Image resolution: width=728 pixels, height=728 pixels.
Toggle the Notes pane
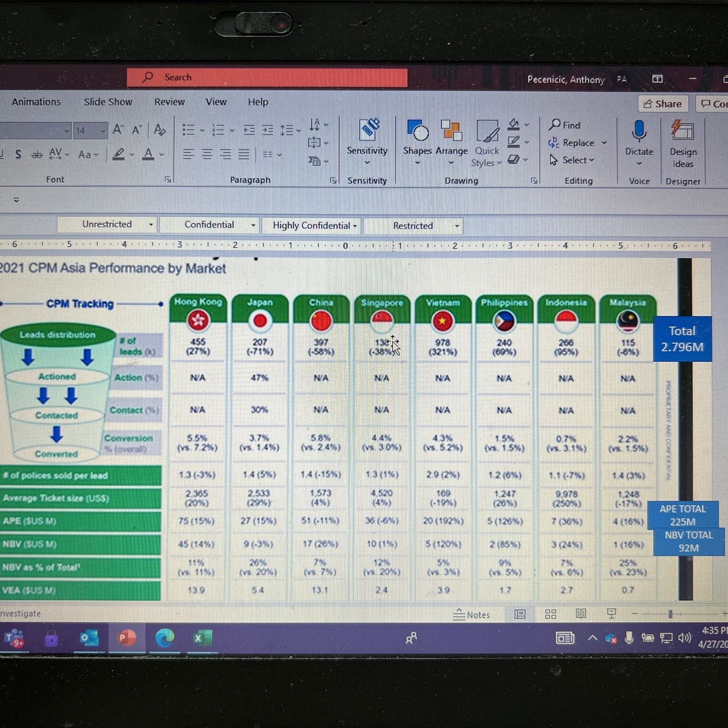pyautogui.click(x=472, y=614)
